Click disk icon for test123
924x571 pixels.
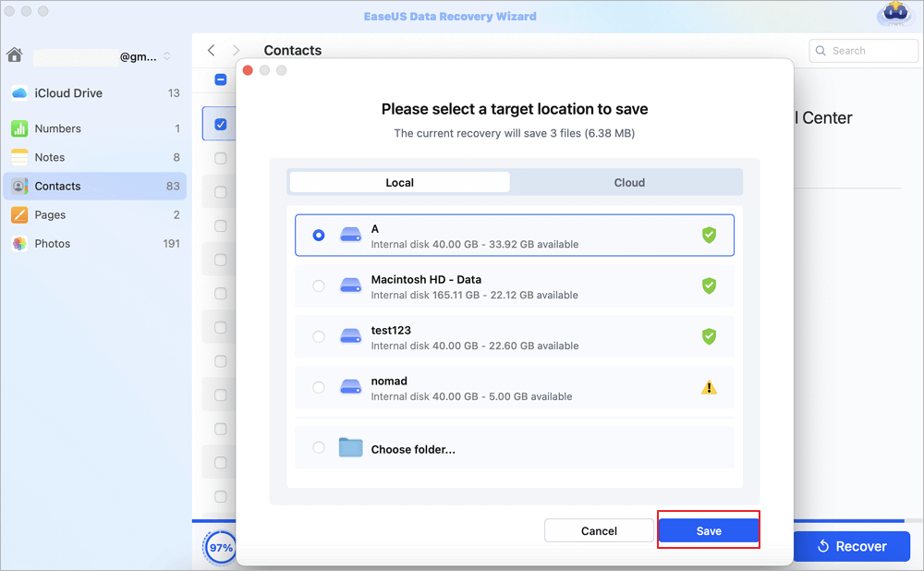[x=350, y=336]
